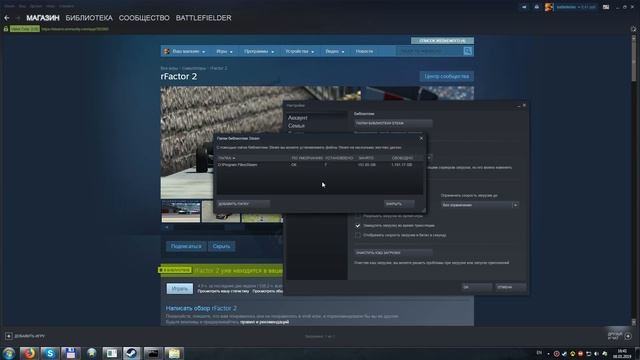Viewport: 640px width, 360px height.
Task: Click the Скрыть button
Action: coord(222,247)
